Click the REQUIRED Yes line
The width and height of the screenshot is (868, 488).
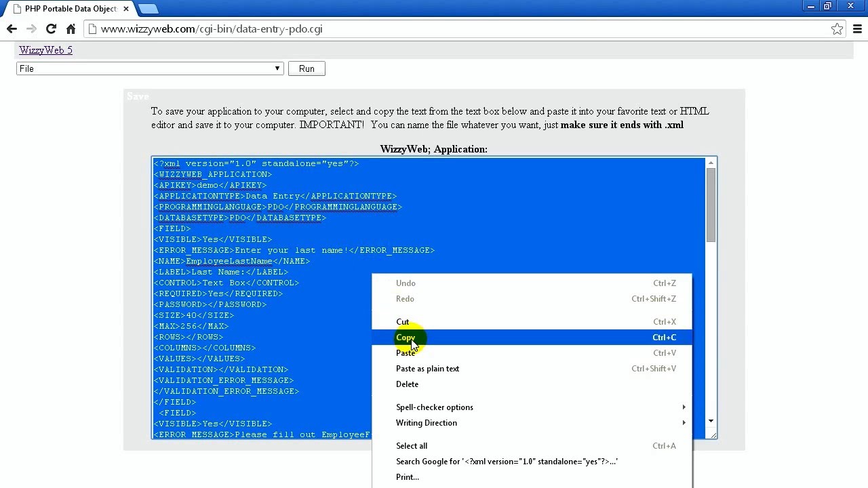[x=218, y=293]
